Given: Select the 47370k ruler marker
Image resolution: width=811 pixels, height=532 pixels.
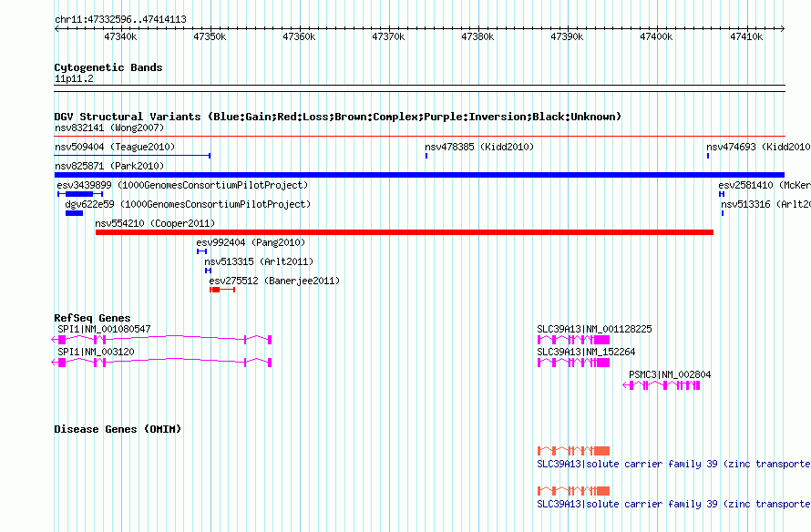Looking at the screenshot, I should tap(388, 36).
